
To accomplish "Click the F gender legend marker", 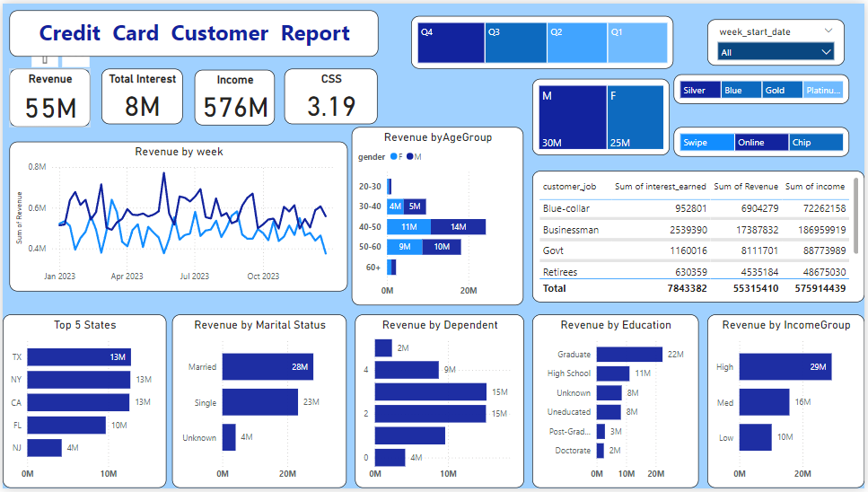I will point(393,156).
